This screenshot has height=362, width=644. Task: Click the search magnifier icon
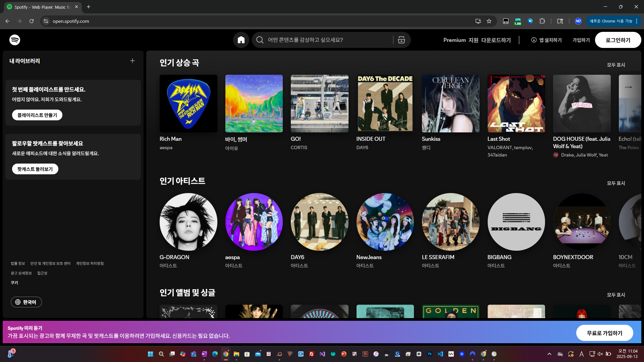coord(260,40)
